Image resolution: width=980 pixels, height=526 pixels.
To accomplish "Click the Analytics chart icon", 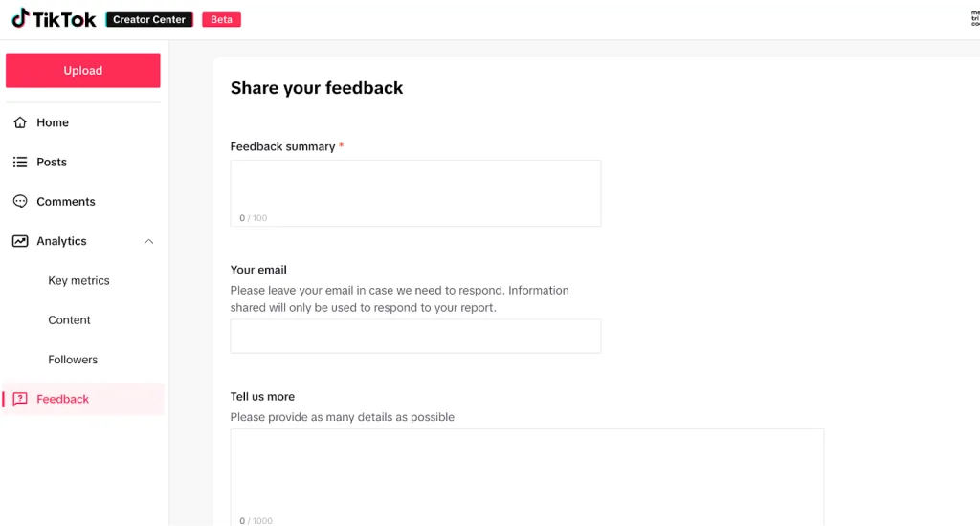I will [20, 241].
